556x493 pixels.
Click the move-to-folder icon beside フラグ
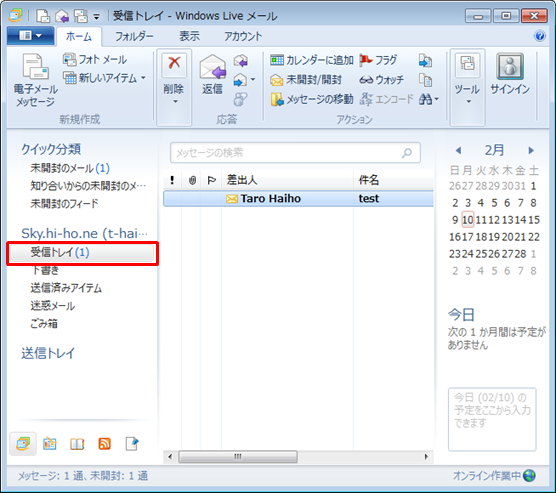click(x=426, y=61)
